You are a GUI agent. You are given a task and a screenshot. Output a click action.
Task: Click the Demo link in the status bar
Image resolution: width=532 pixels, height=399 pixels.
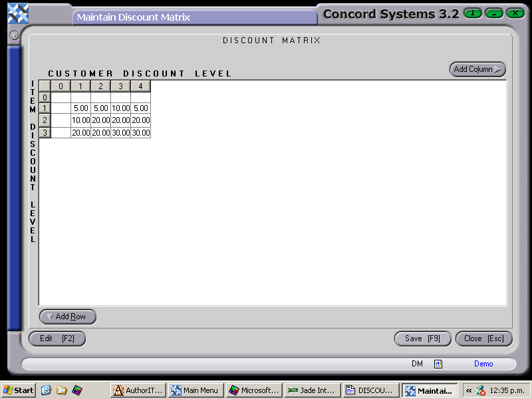pos(483,364)
